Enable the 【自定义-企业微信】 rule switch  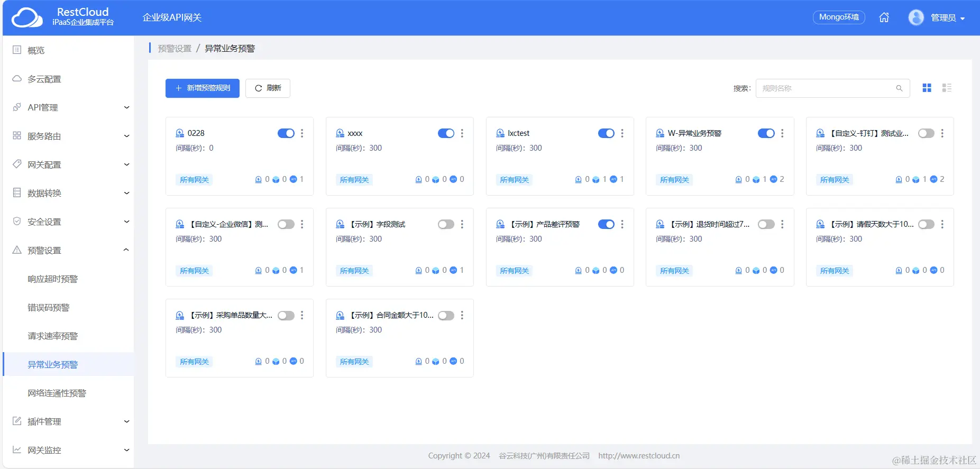286,224
